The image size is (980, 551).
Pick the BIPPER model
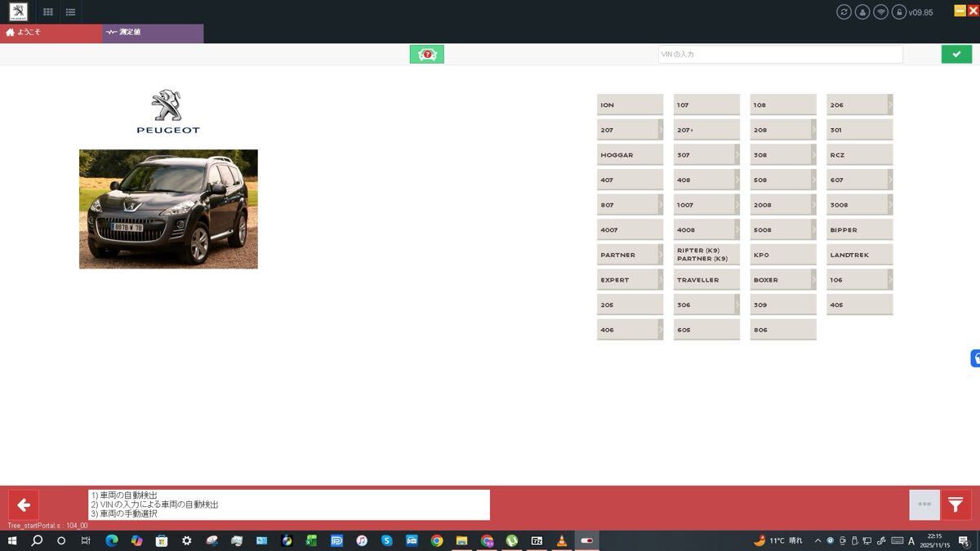pos(860,230)
